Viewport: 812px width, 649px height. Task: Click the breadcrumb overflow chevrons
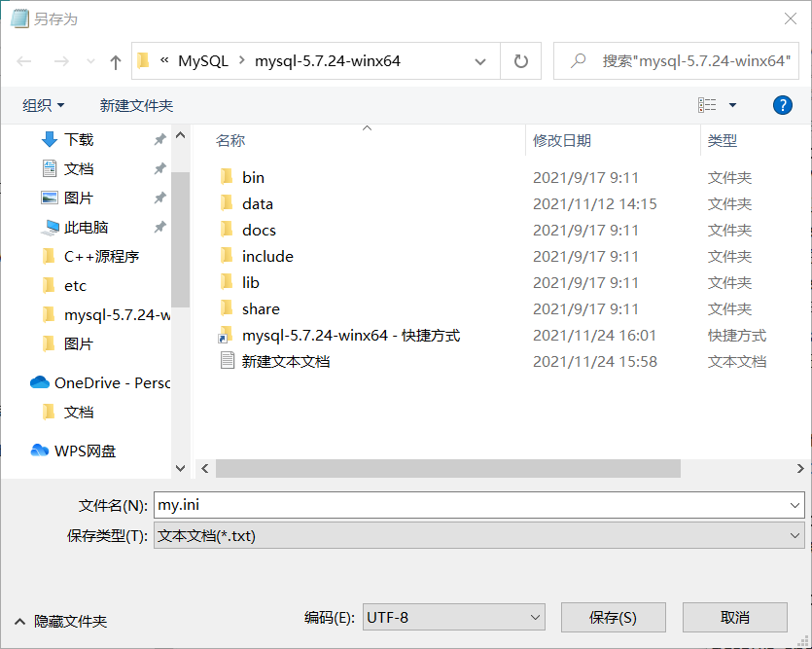click(164, 60)
